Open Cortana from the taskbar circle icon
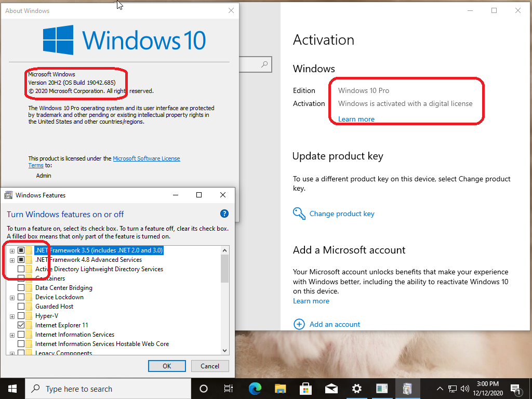Image resolution: width=532 pixels, height=399 pixels. click(x=204, y=389)
